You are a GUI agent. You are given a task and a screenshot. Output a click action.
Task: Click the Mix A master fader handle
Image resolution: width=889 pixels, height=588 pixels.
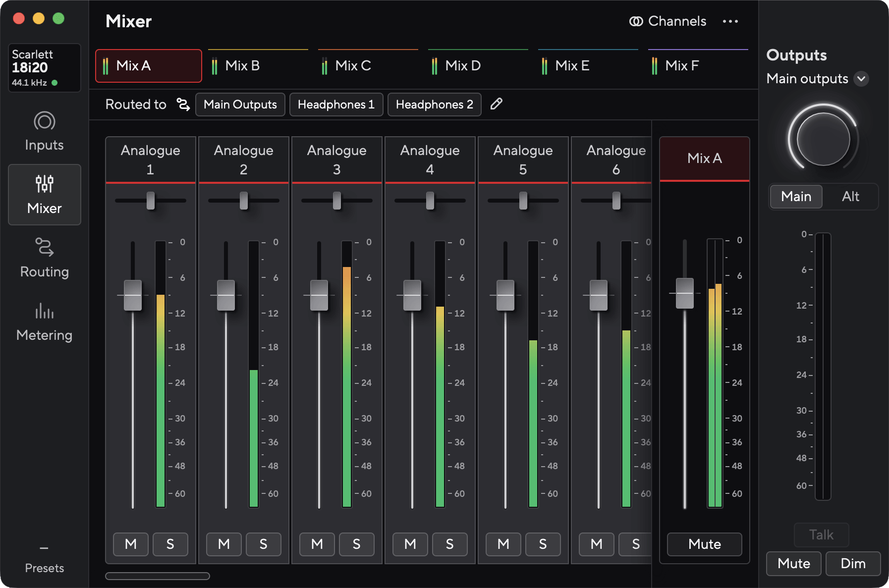click(x=685, y=293)
